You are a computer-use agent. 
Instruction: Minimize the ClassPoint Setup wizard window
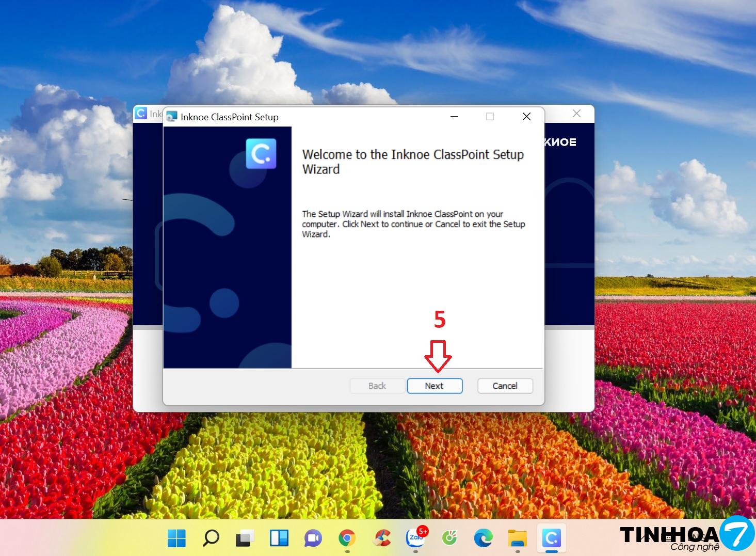(454, 117)
